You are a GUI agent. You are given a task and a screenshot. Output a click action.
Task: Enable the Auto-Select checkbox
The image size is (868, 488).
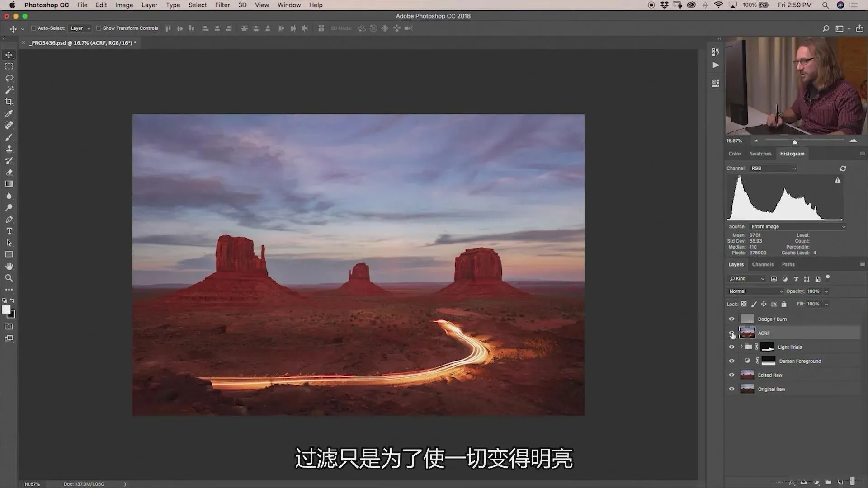click(x=33, y=28)
